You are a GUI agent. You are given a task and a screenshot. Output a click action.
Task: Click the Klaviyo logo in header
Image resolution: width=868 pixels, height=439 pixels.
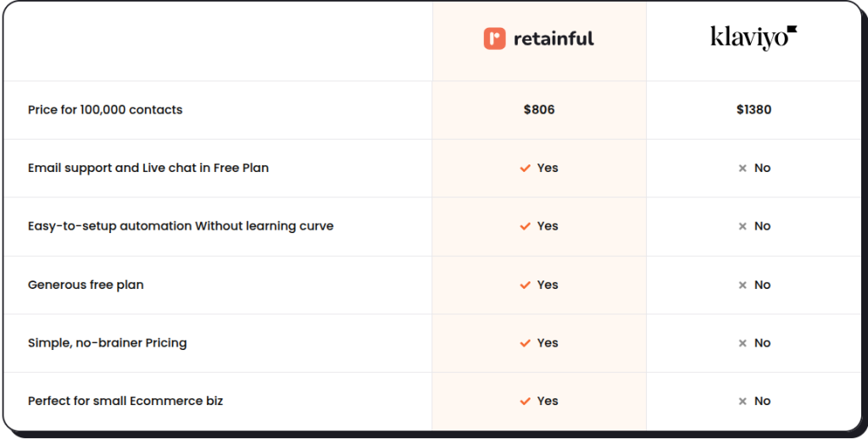point(754,37)
